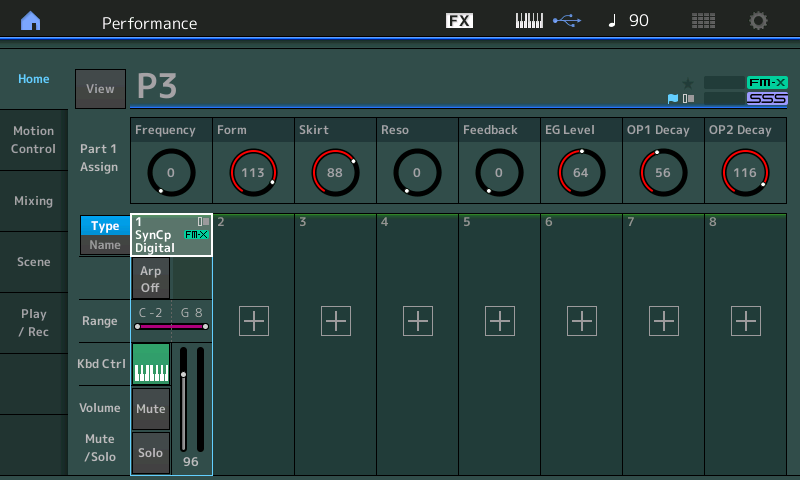
Task: Add a part in slot 5
Action: [500, 320]
